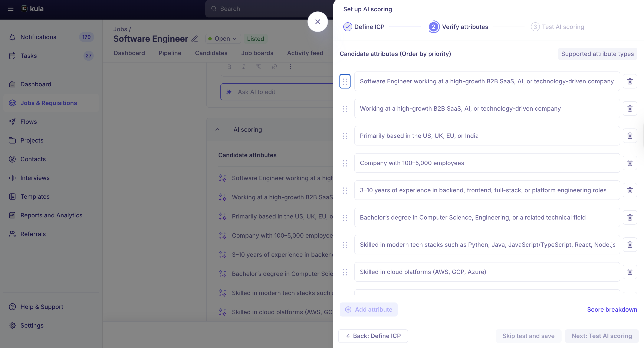This screenshot has width=644, height=348.
Task: Delete the cloud platforms attribute
Action: click(x=630, y=272)
